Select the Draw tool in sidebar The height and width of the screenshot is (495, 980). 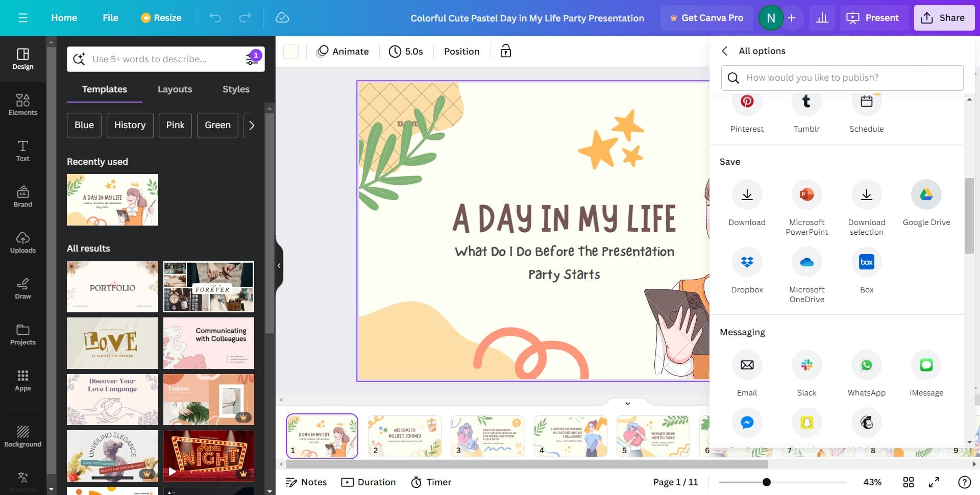[x=22, y=288]
